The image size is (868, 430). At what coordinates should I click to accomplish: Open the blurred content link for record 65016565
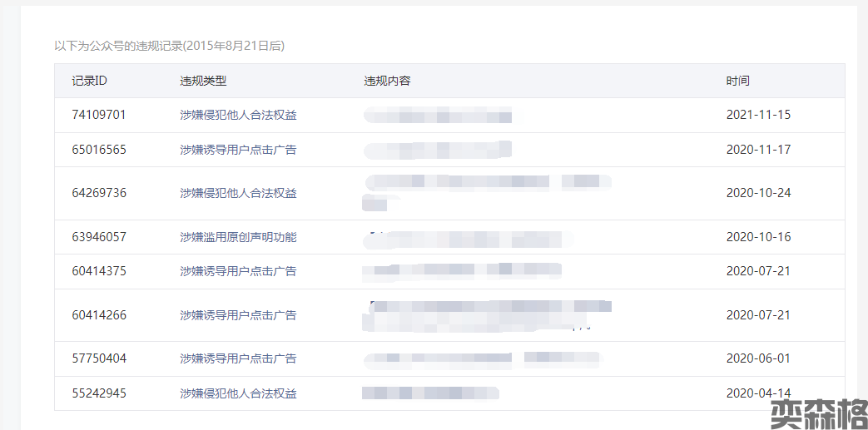(x=437, y=150)
